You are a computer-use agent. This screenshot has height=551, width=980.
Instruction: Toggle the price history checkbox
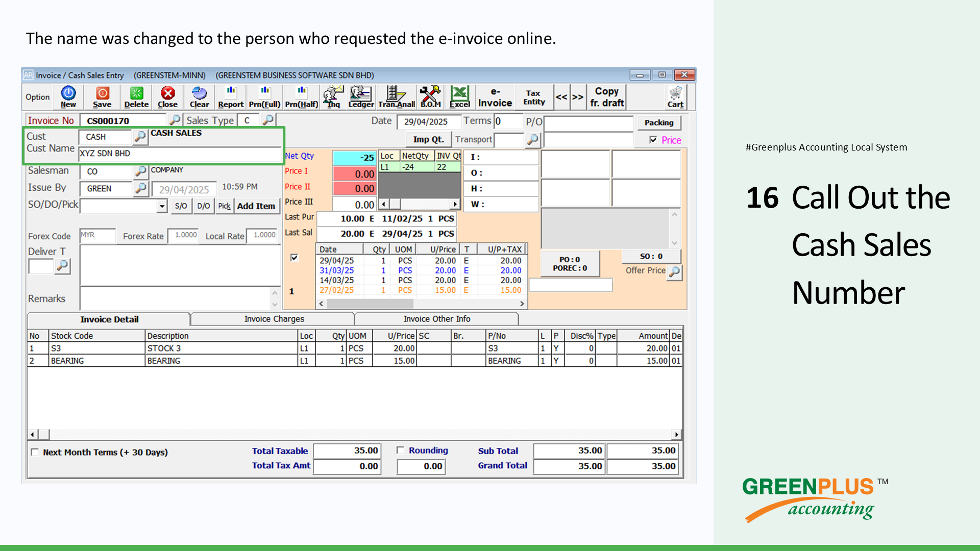[x=294, y=258]
